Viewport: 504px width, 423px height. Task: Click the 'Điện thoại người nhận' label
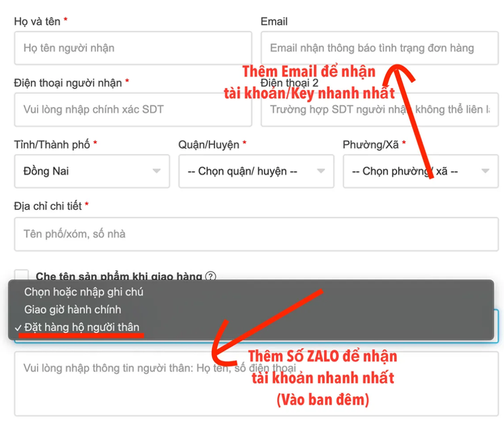click(68, 83)
